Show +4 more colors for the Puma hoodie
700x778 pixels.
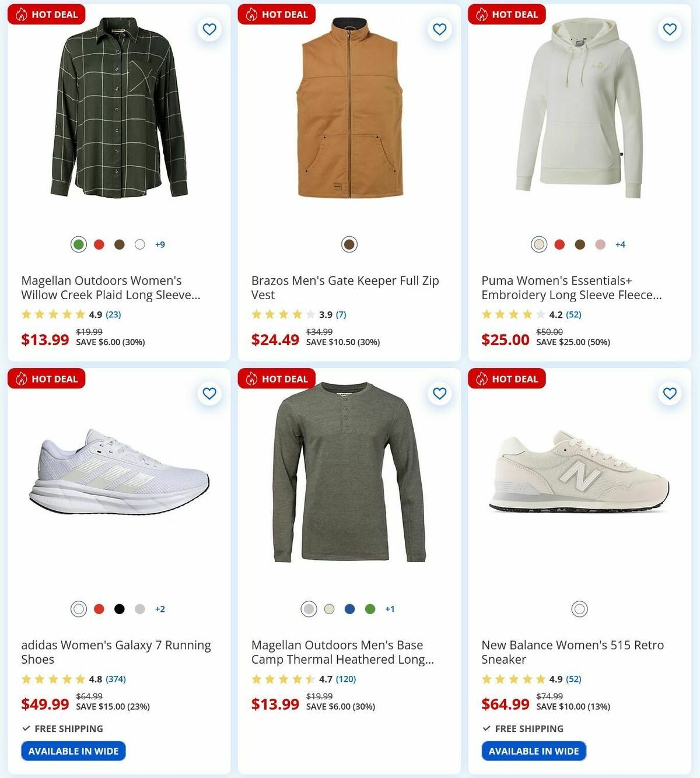click(619, 244)
